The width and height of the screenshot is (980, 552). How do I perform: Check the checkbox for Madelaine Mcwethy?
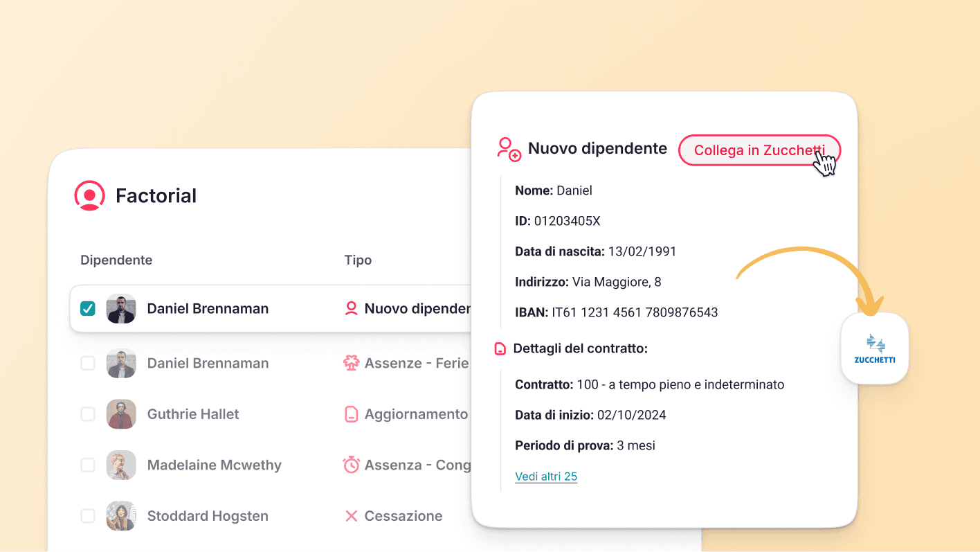tap(88, 465)
